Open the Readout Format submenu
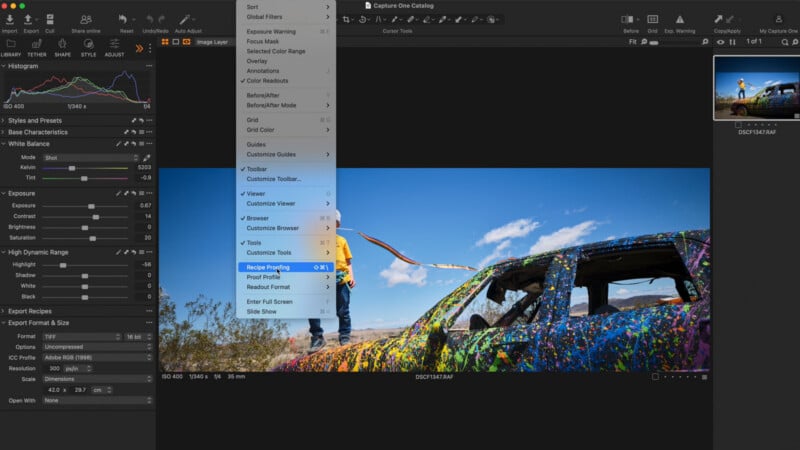 click(286, 287)
